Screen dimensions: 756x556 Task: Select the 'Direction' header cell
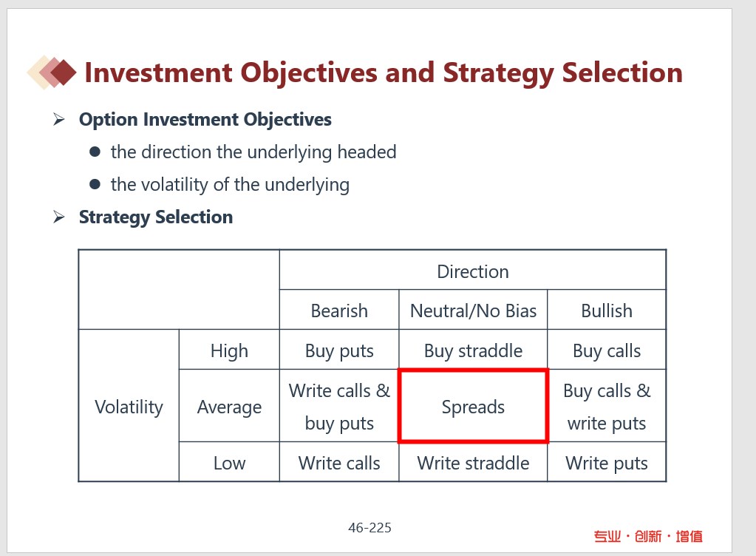pyautogui.click(x=473, y=271)
